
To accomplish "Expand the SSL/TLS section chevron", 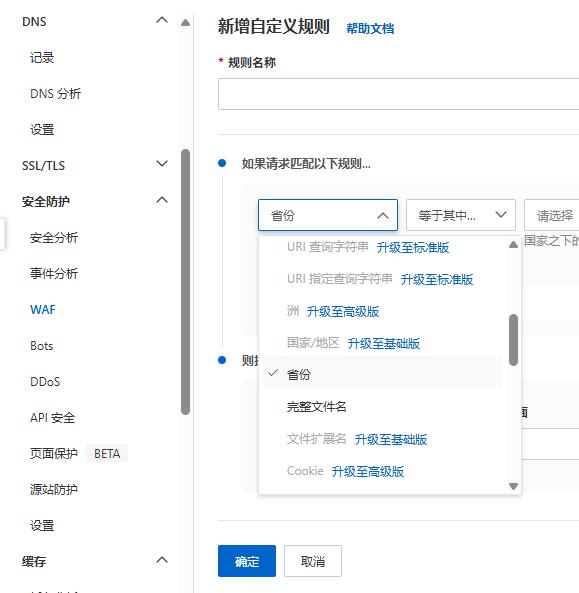I will coord(162,164).
